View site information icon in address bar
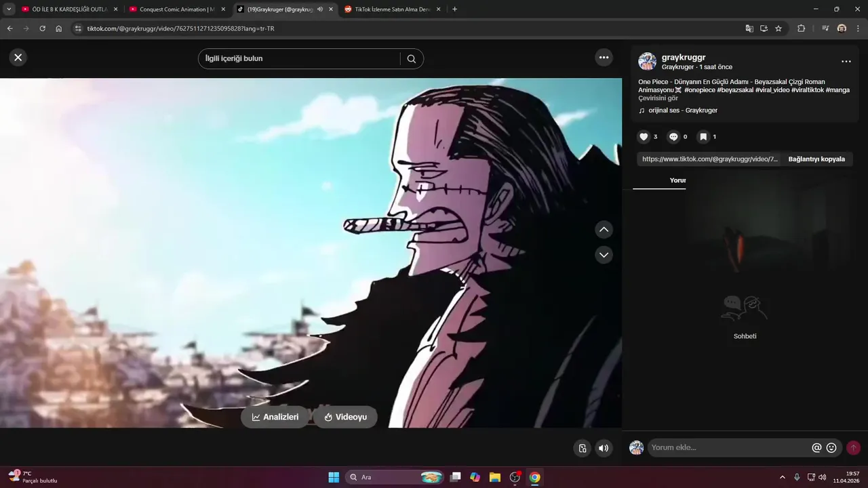The height and width of the screenshot is (488, 868). 78,28
